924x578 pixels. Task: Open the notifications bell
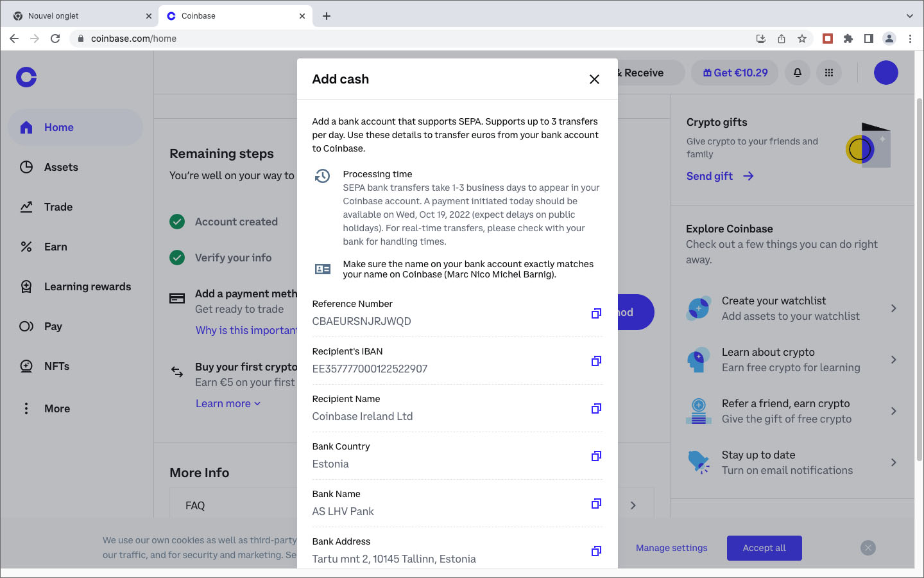click(798, 73)
